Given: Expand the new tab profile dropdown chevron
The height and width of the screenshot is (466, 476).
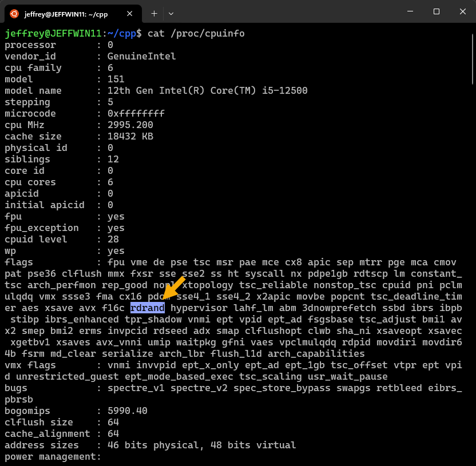Looking at the screenshot, I should point(171,13).
